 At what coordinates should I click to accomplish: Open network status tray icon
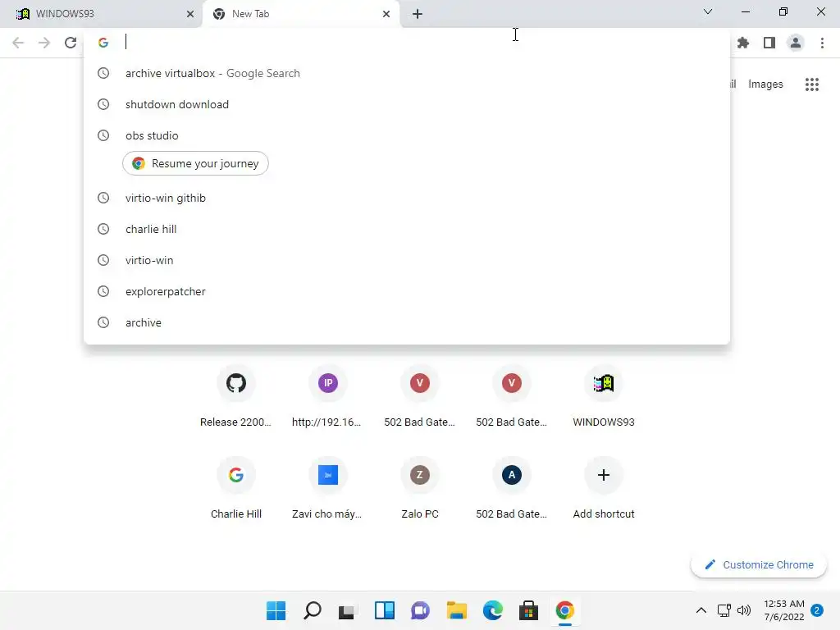(x=724, y=610)
